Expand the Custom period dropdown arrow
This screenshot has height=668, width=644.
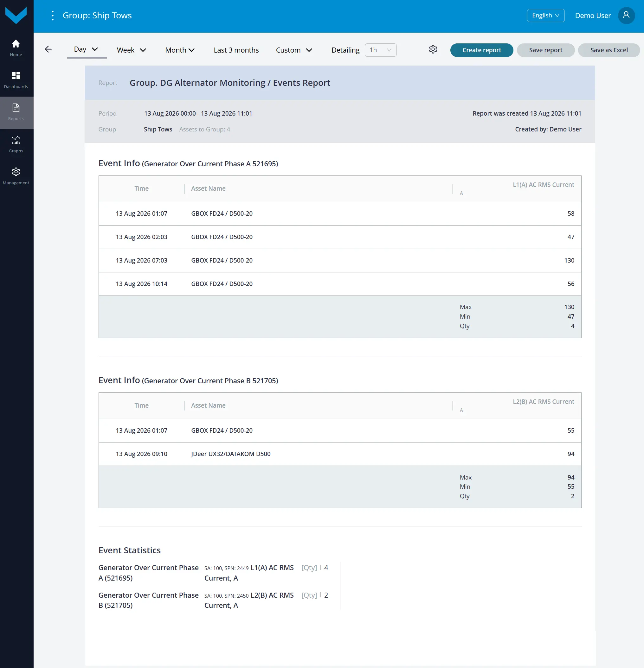[309, 50]
